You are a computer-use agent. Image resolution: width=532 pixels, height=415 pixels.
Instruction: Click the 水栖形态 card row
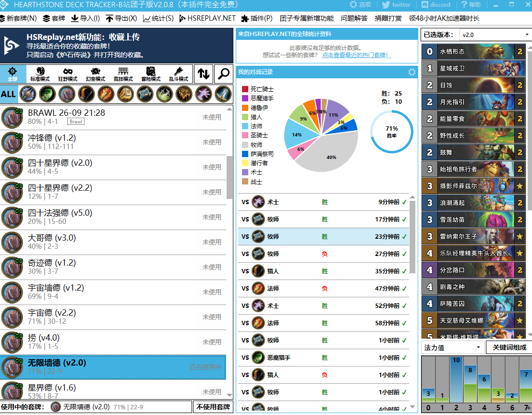point(473,51)
